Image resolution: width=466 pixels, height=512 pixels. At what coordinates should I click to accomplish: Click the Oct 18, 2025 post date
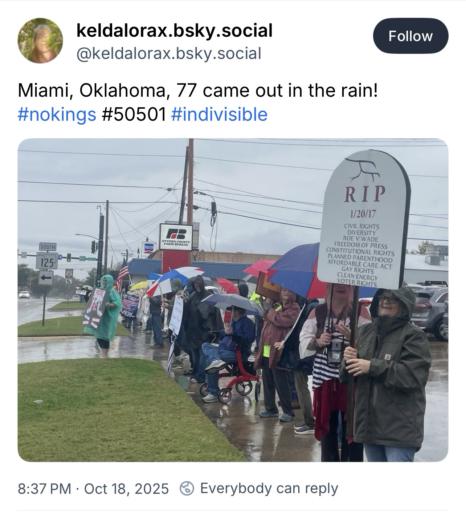(126, 489)
